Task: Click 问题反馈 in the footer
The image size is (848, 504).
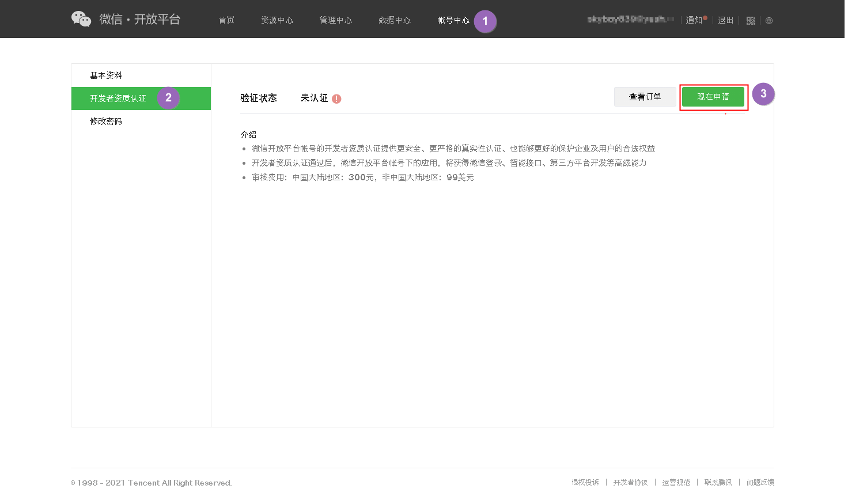Action: [x=760, y=482]
